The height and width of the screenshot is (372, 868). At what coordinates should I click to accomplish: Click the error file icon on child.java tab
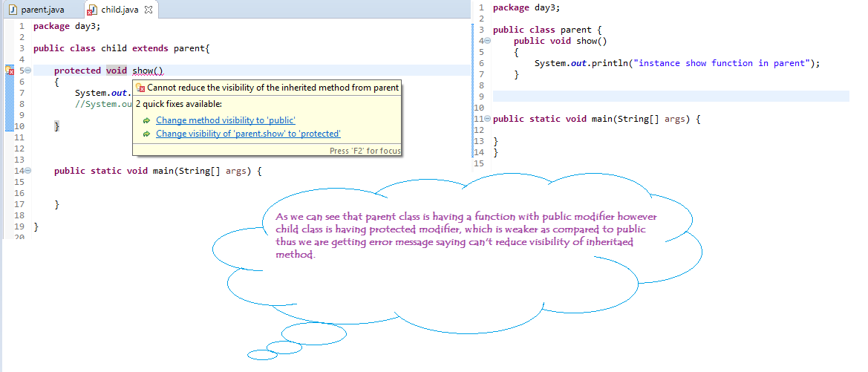[93, 10]
